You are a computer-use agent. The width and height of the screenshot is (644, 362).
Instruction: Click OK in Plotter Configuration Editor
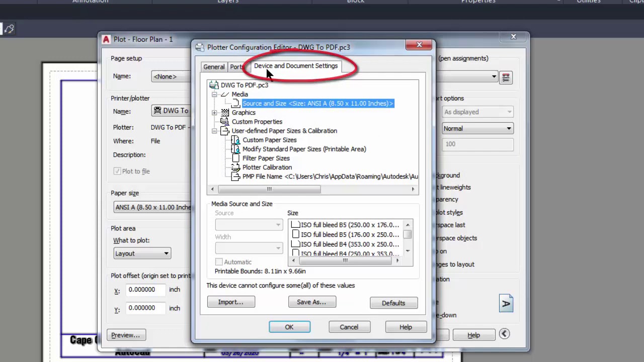289,327
